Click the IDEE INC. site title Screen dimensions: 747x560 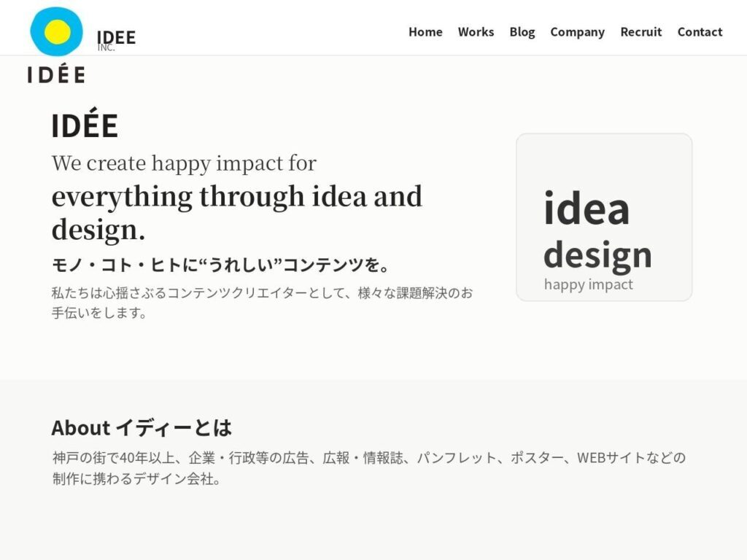[115, 38]
